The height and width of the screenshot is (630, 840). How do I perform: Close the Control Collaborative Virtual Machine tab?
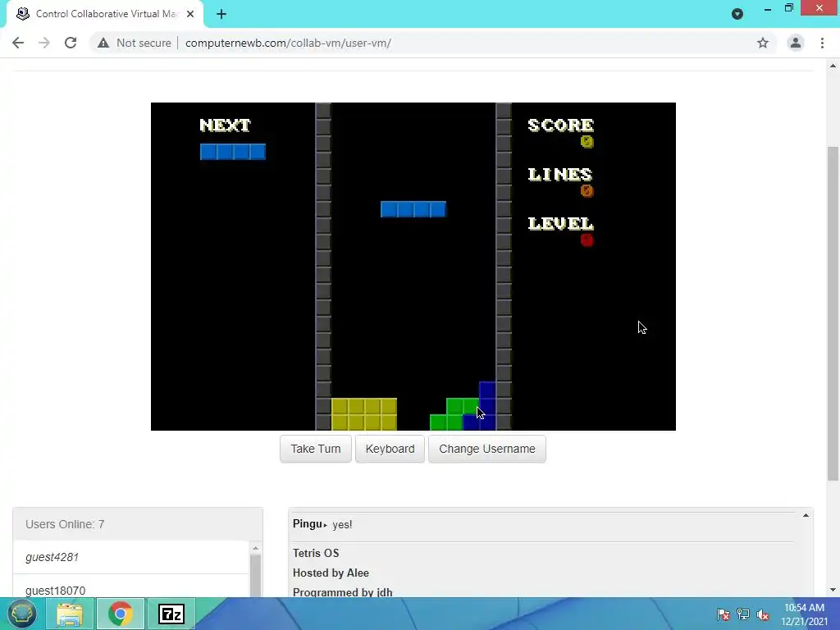(190, 14)
